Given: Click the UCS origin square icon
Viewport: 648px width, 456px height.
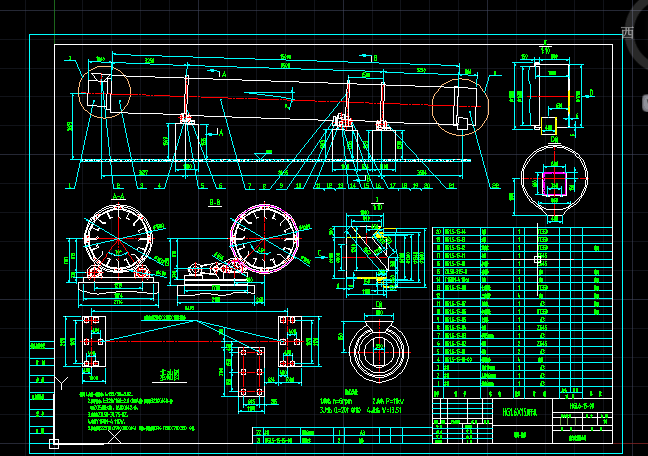Looking at the screenshot, I should click(x=53, y=443).
